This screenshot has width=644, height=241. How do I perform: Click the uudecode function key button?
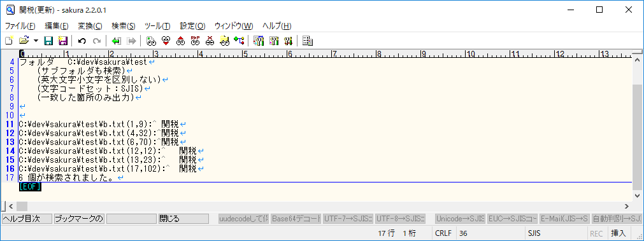pyautogui.click(x=244, y=219)
